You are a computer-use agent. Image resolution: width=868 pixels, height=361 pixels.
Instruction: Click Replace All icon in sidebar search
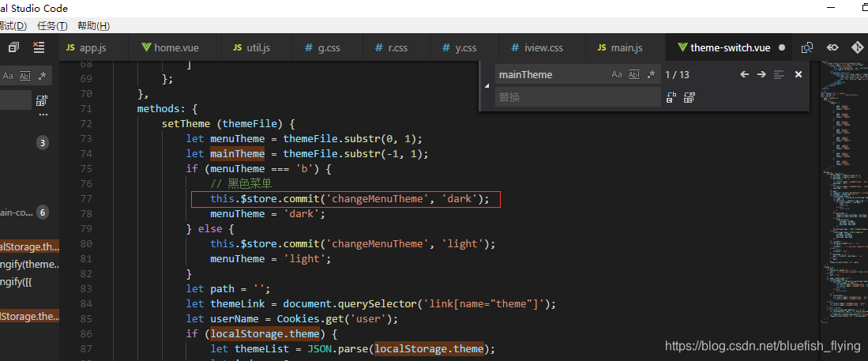coord(42,100)
